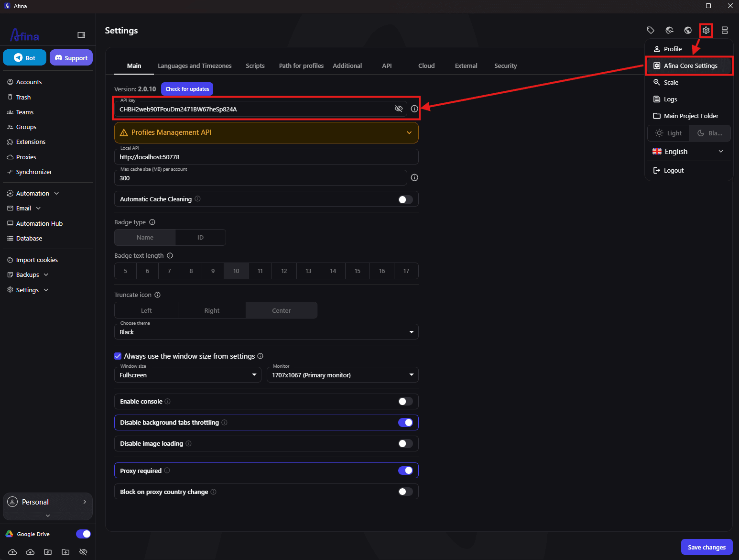
Task: Open Monitor dropdown showing 1707x1067
Action: (x=343, y=375)
